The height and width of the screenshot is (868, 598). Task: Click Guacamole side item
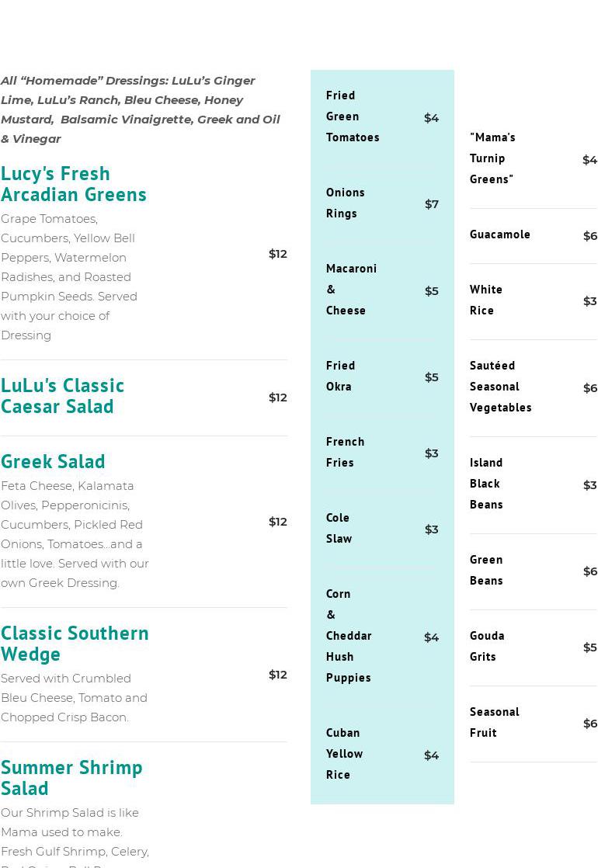coord(499,234)
